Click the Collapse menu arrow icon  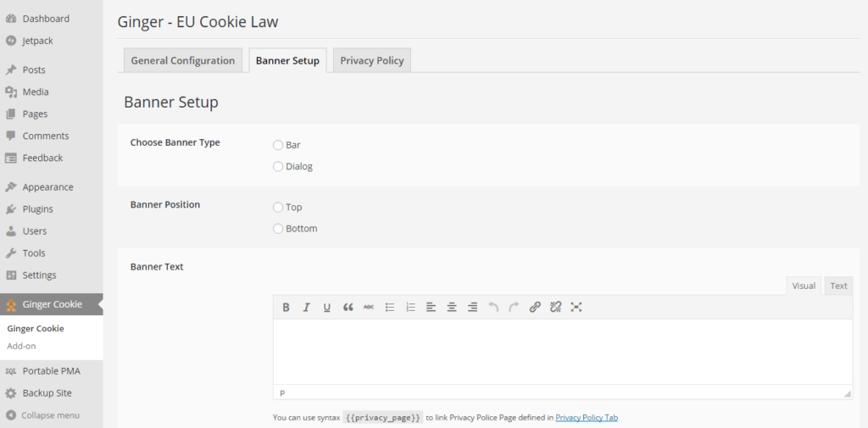click(x=10, y=415)
